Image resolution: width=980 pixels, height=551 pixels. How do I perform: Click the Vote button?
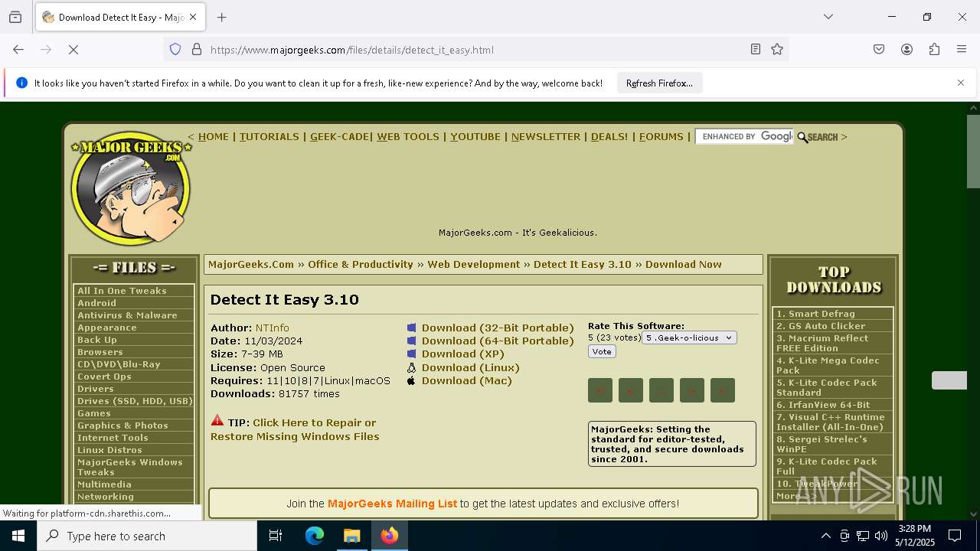click(602, 352)
